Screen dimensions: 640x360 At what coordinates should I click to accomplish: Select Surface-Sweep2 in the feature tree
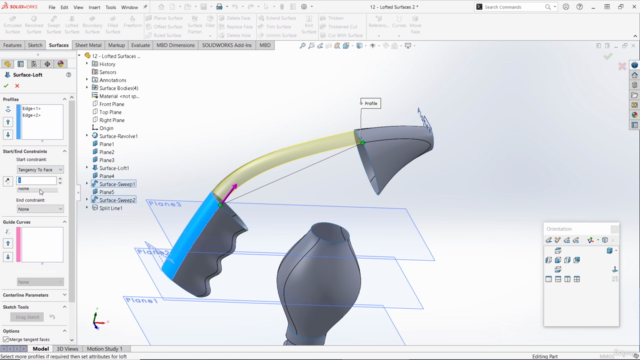pos(117,200)
